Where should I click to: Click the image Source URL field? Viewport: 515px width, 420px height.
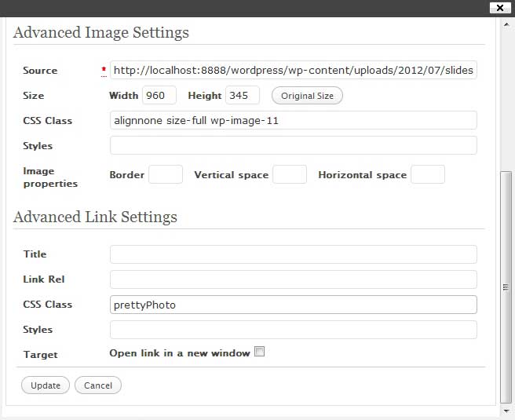point(293,71)
